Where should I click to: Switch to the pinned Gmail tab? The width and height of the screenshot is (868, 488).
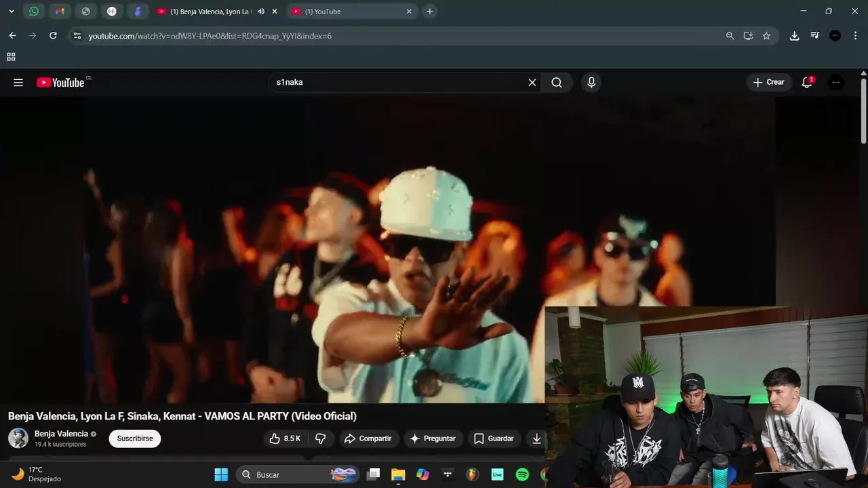[60, 12]
